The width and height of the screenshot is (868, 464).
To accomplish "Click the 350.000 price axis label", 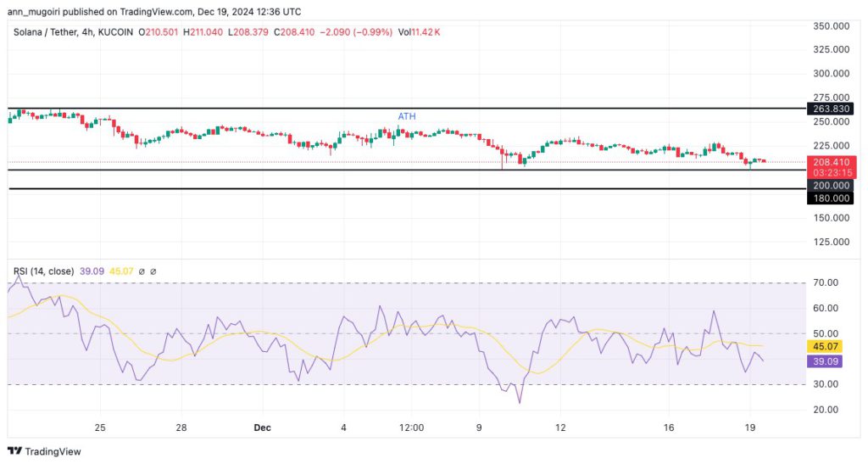I will pyautogui.click(x=831, y=26).
